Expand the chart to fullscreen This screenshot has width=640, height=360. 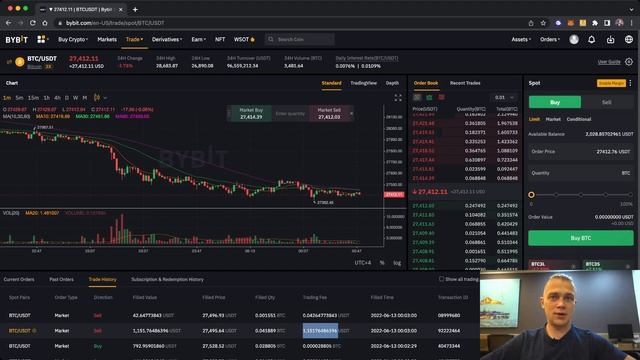pos(398,98)
